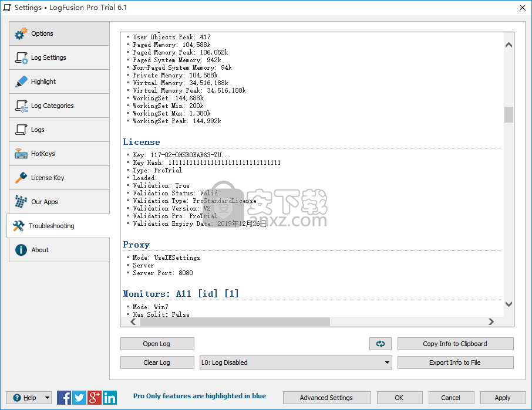
Task: Click the Options gear icon
Action: coord(21,33)
